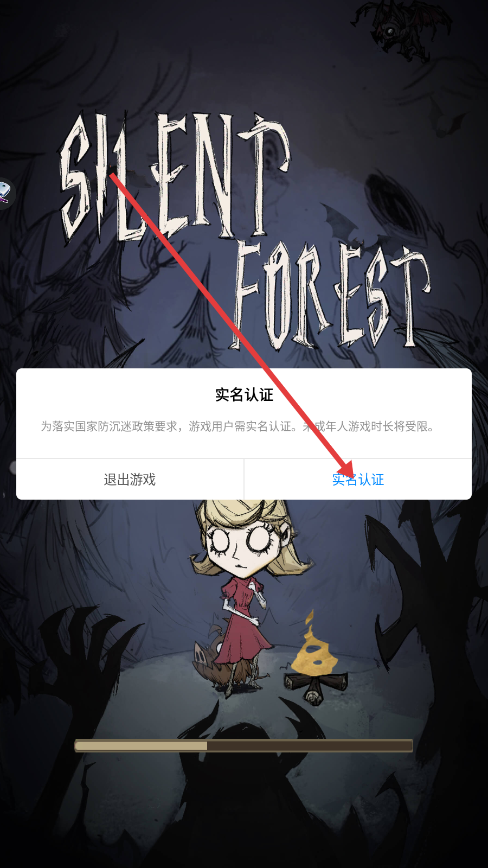488x868 pixels.
Task: Select the 实名认证 dialog title text
Action: coord(244,395)
